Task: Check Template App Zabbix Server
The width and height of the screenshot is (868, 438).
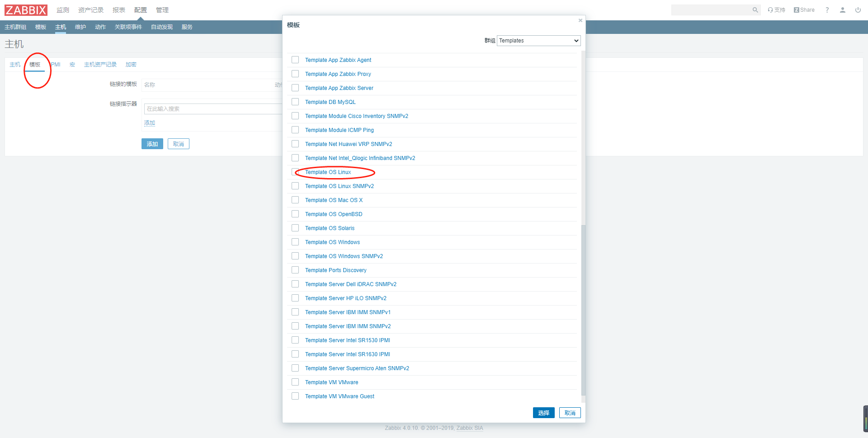Action: point(295,88)
